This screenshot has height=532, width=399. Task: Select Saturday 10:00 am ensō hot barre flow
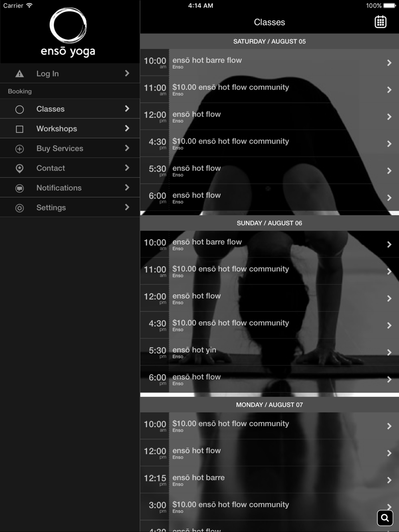point(269,63)
